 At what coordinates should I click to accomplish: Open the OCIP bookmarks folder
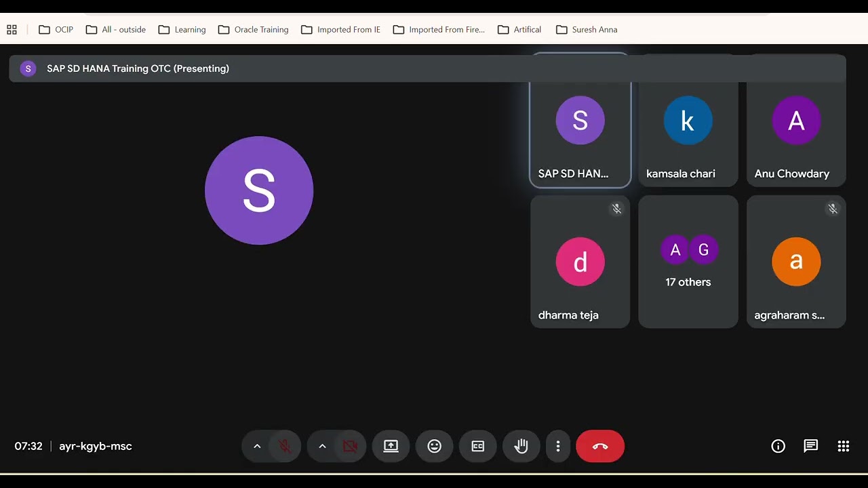click(56, 30)
